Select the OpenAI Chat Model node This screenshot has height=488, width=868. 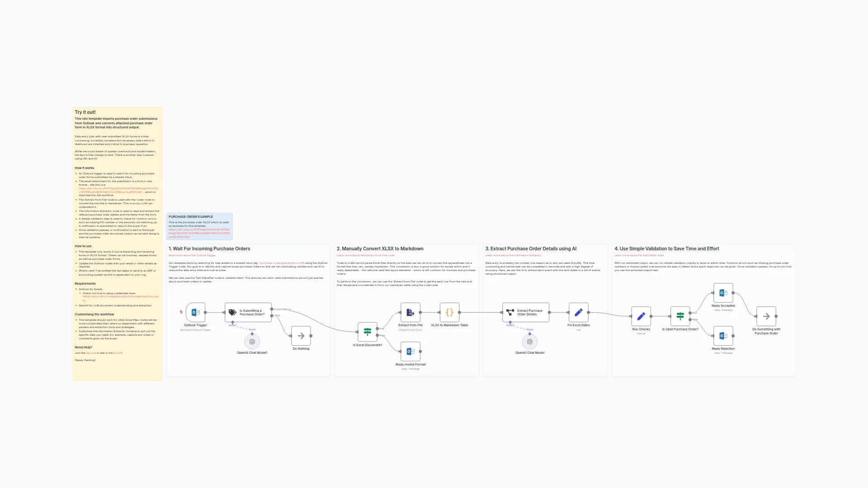pyautogui.click(x=530, y=342)
